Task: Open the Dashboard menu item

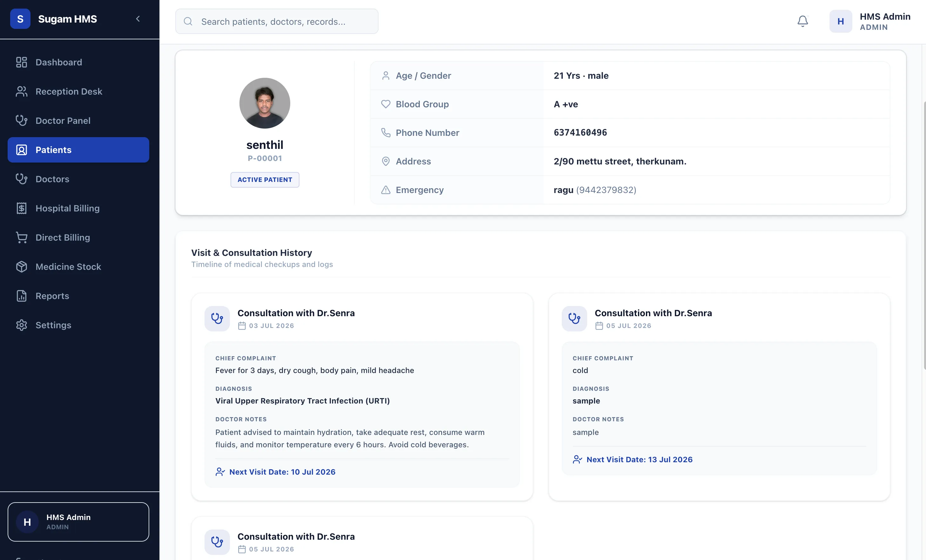Action: coord(78,62)
